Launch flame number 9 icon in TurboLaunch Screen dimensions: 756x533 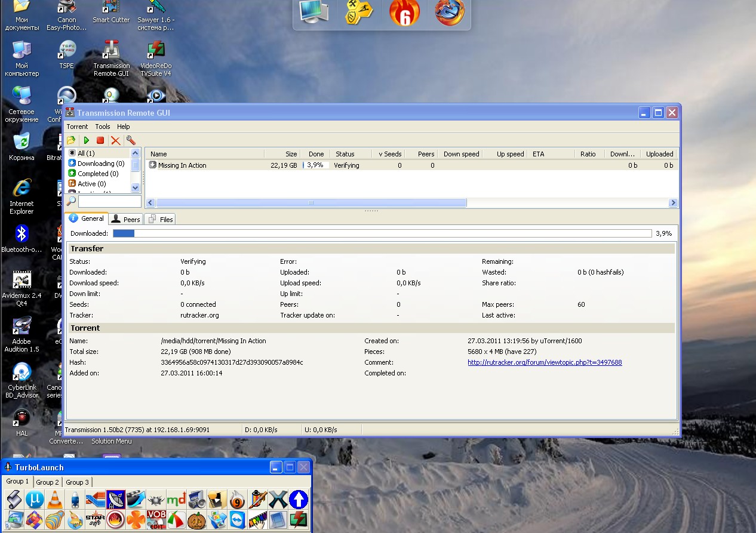[x=237, y=499]
